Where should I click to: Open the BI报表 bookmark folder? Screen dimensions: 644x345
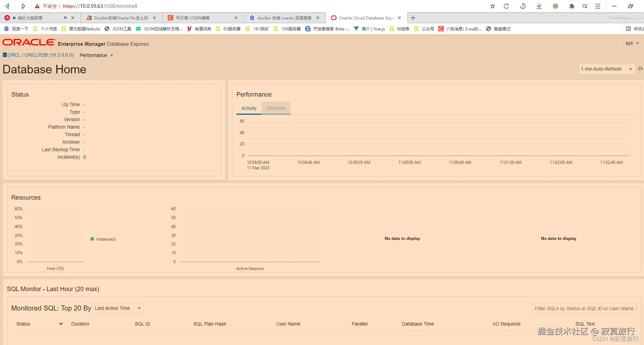[399, 29]
